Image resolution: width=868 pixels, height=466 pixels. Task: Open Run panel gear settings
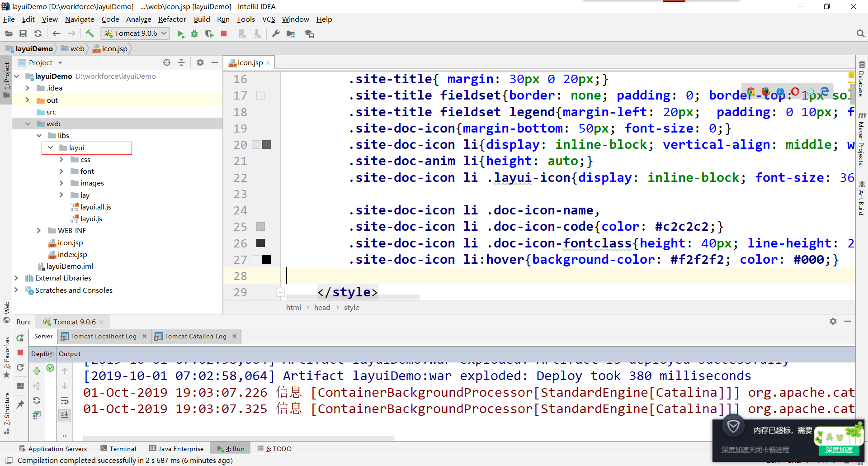[x=833, y=321]
